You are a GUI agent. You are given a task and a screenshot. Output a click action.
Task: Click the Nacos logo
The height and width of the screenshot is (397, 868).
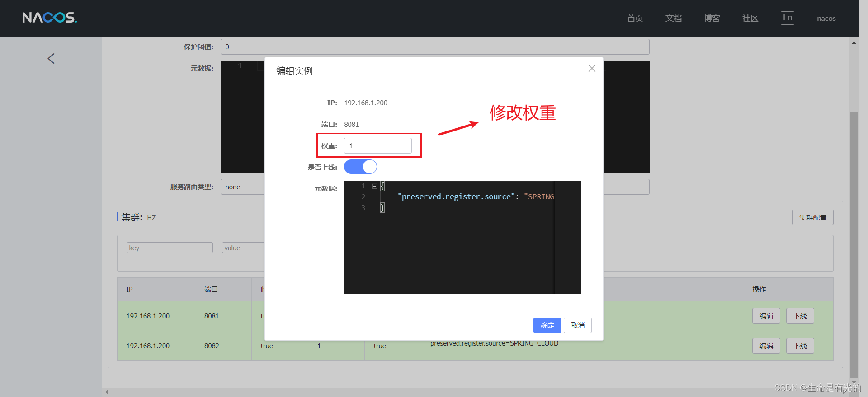(x=50, y=18)
